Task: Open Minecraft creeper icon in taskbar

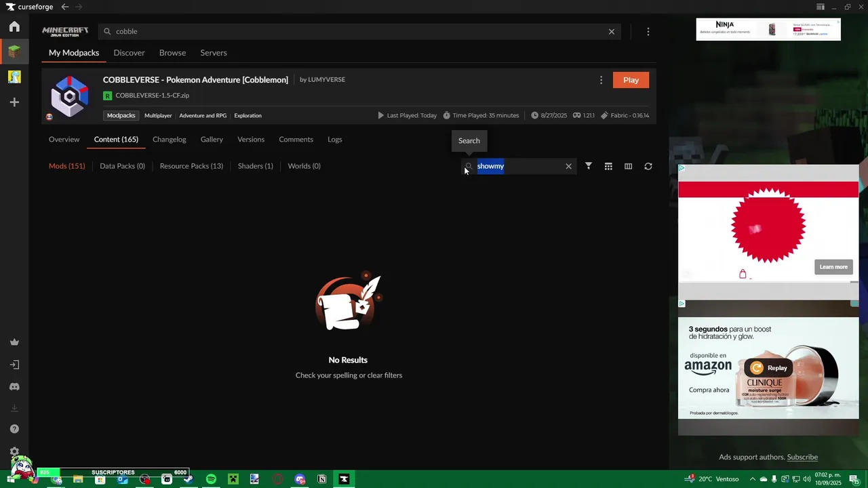Action: pyautogui.click(x=233, y=479)
